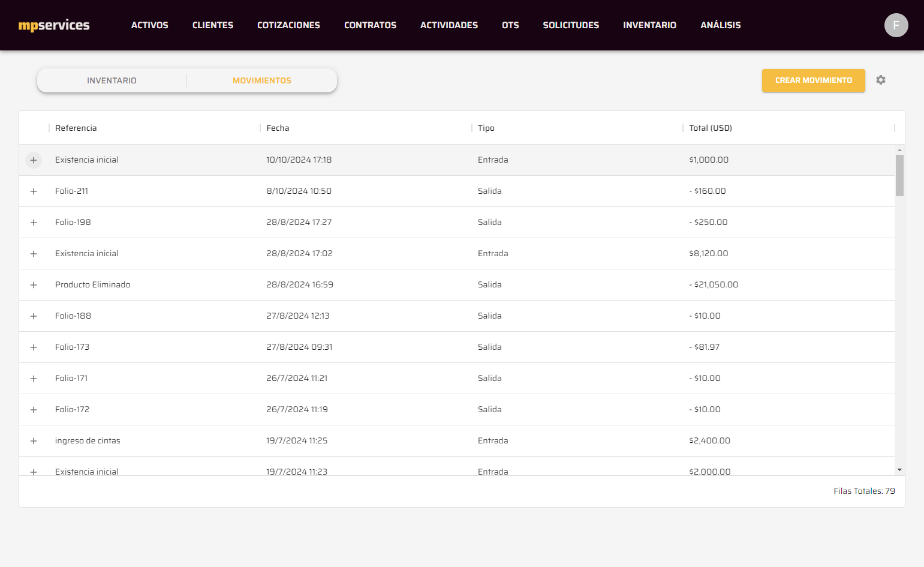
Task: Click the total - $21,050.00
Action: pos(714,285)
